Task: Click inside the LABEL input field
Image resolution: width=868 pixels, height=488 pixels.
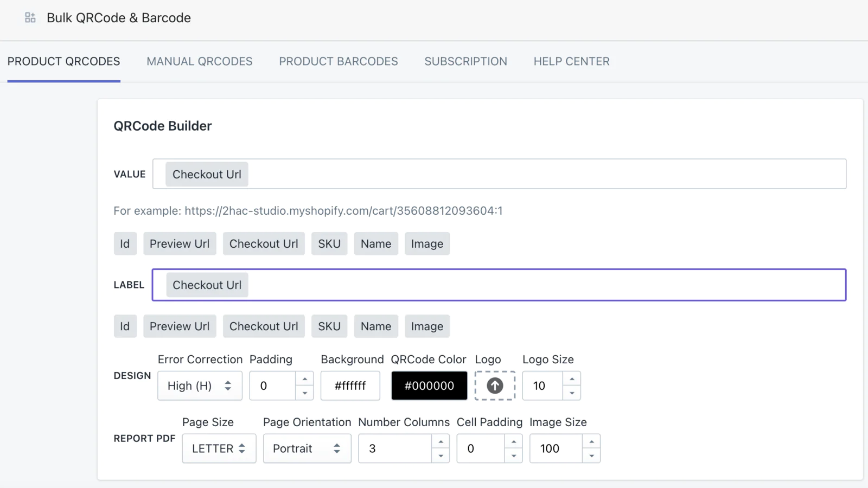Action: click(x=499, y=285)
